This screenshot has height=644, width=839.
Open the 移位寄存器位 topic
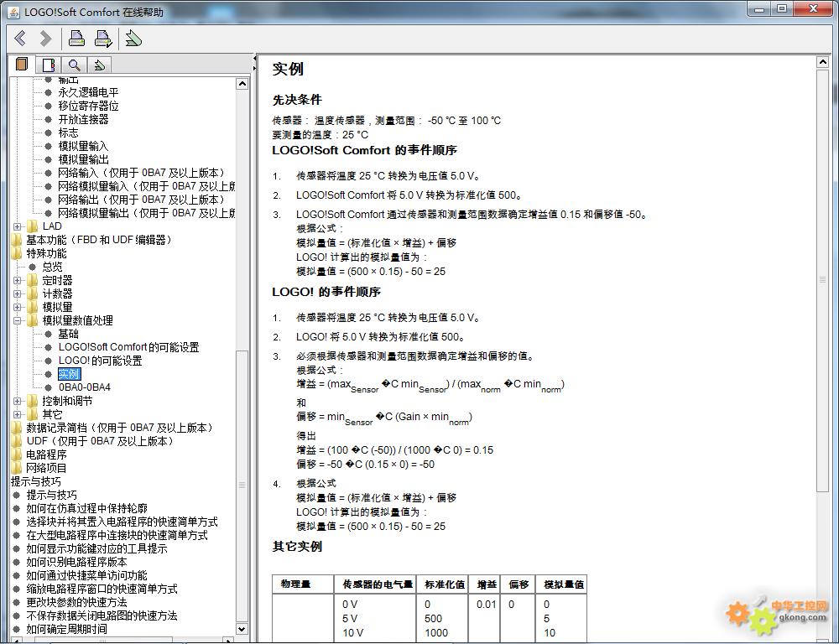[88, 106]
